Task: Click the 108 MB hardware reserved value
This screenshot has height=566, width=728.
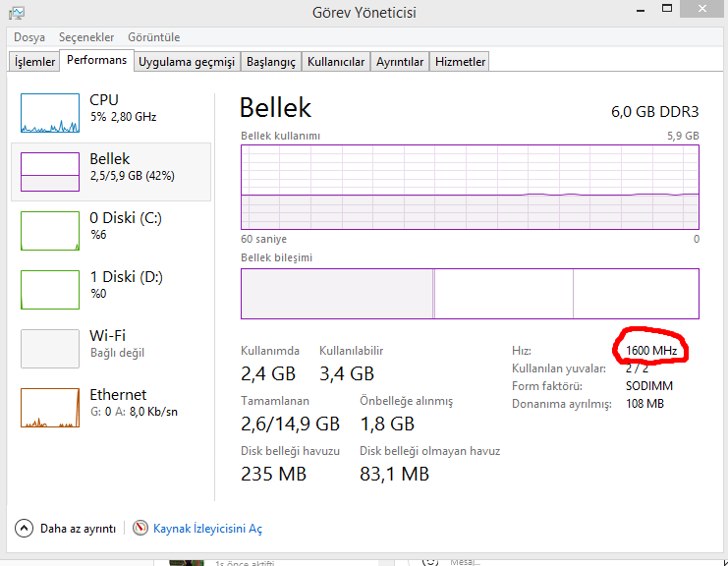Action: tap(644, 404)
